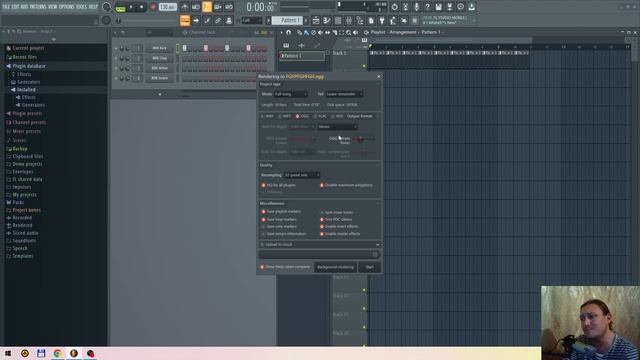The height and width of the screenshot is (360, 640).
Task: Click the help question mark icon
Action: tap(427, 7)
